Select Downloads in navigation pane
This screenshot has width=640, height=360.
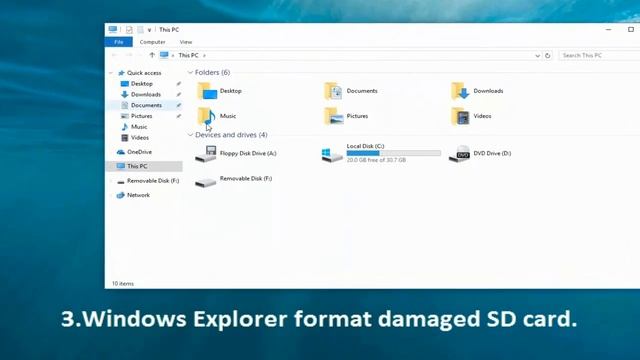(x=146, y=94)
